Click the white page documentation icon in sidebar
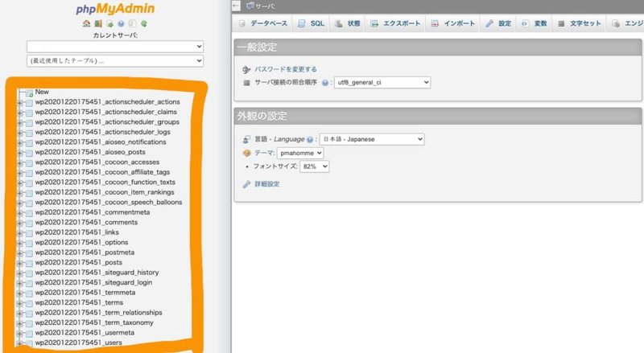The image size is (644, 353). [x=132, y=24]
